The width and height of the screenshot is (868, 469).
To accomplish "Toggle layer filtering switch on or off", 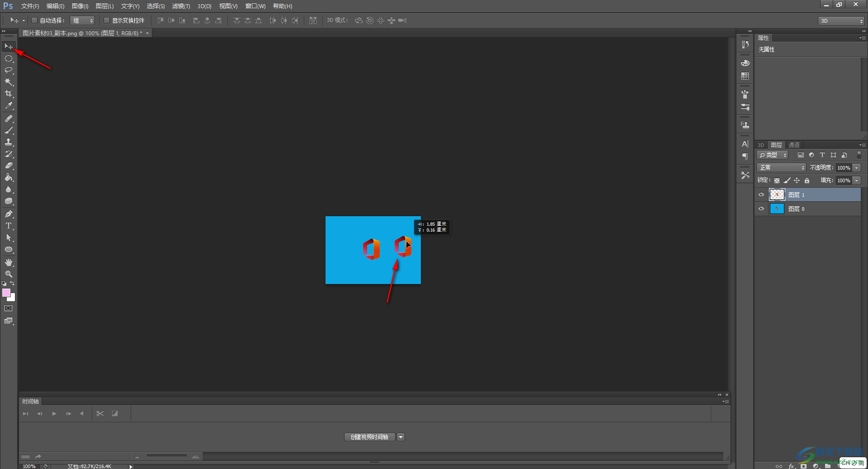I will pyautogui.click(x=859, y=155).
